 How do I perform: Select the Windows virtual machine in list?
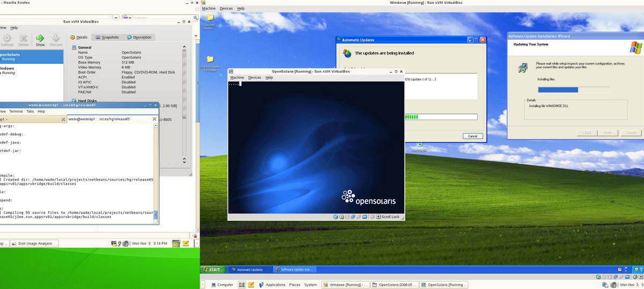32,70
